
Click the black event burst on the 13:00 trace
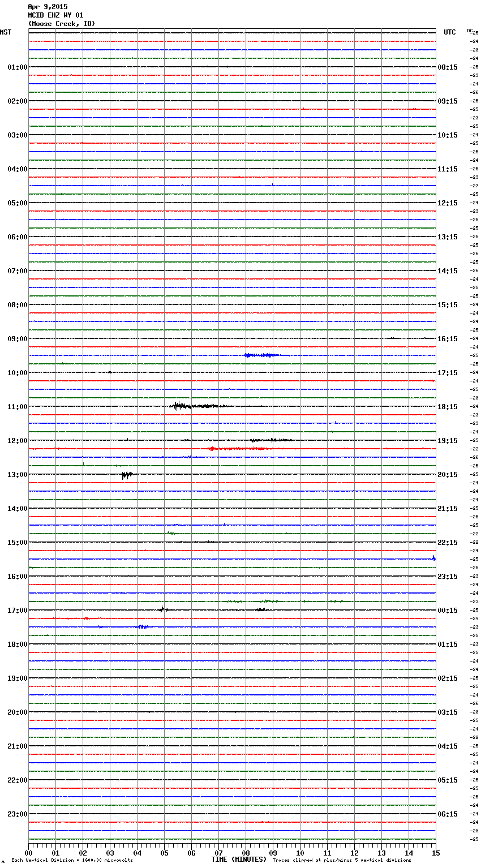coord(127,475)
